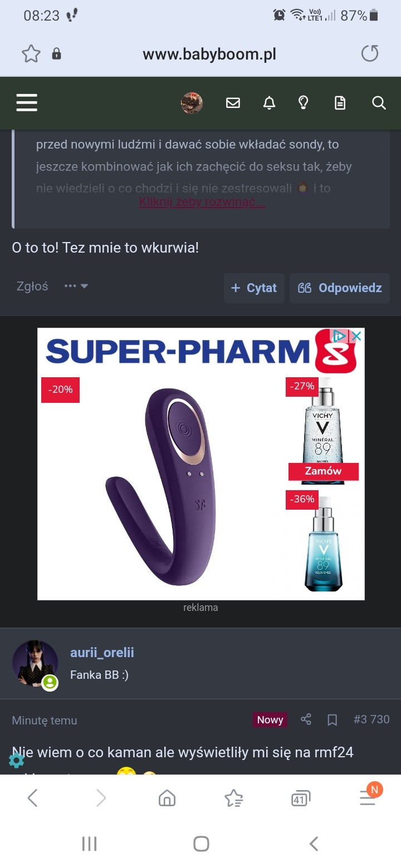Share post #3 730 via share icon

(306, 719)
